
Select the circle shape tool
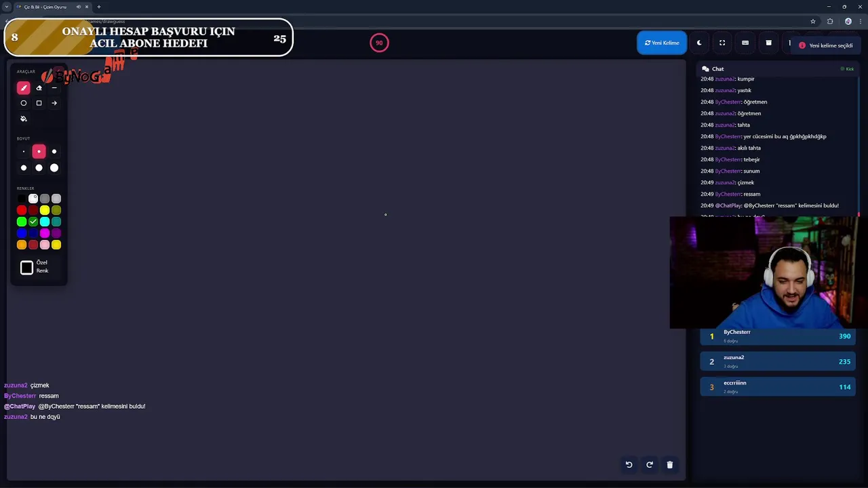pos(24,103)
